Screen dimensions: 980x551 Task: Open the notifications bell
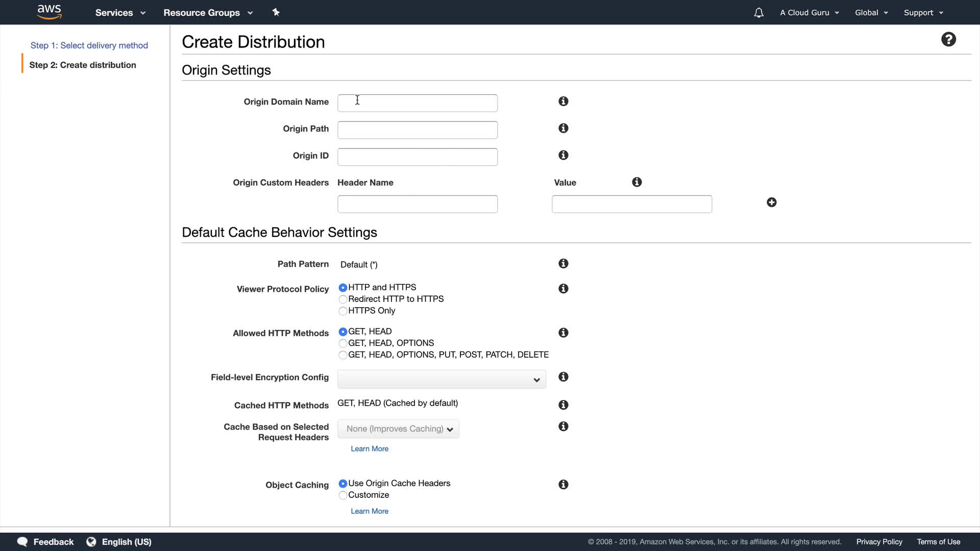(758, 13)
